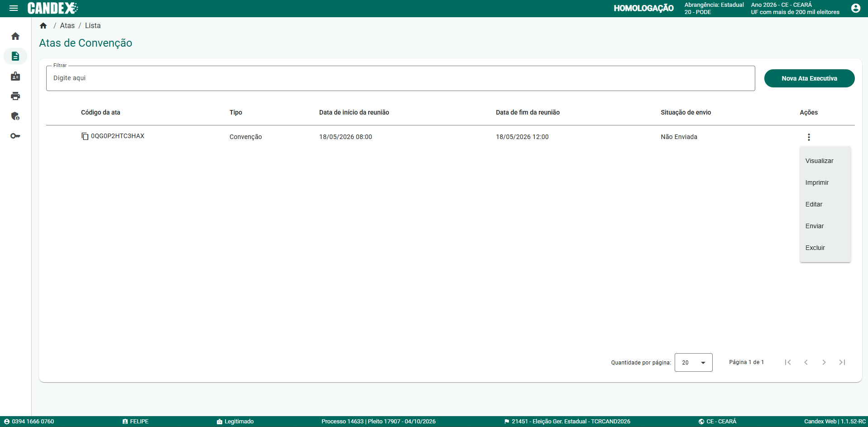Click 'Candex Web | 1.1.52-RC' version text
Screen dimensions: 868x427
[x=835, y=422]
